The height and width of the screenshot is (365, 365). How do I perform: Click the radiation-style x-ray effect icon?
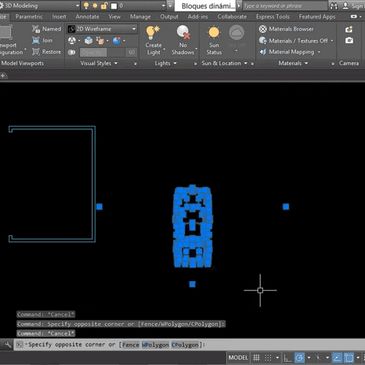pos(72,41)
